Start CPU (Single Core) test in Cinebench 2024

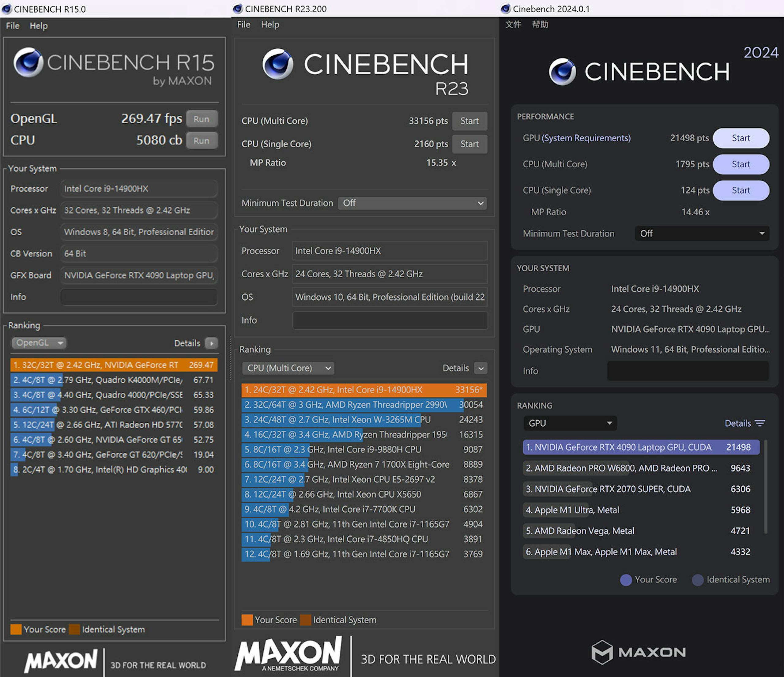(741, 190)
